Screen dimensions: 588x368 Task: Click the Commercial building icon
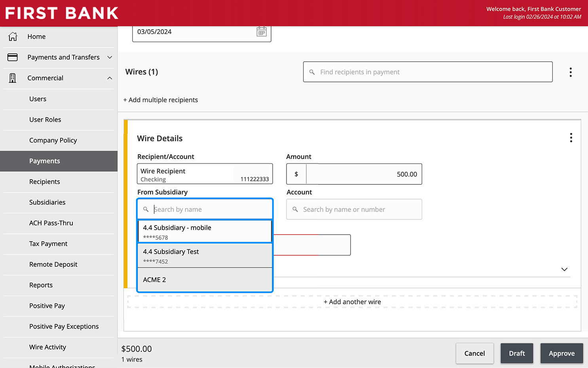point(13,78)
